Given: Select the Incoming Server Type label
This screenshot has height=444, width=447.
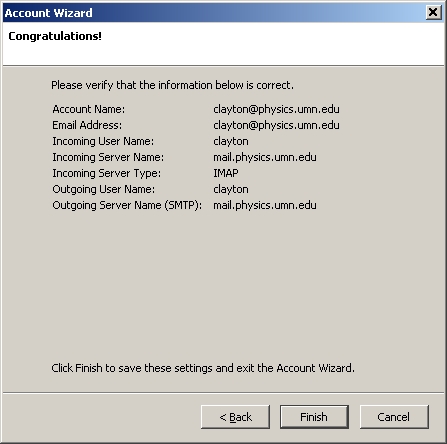Looking at the screenshot, I should point(106,173).
